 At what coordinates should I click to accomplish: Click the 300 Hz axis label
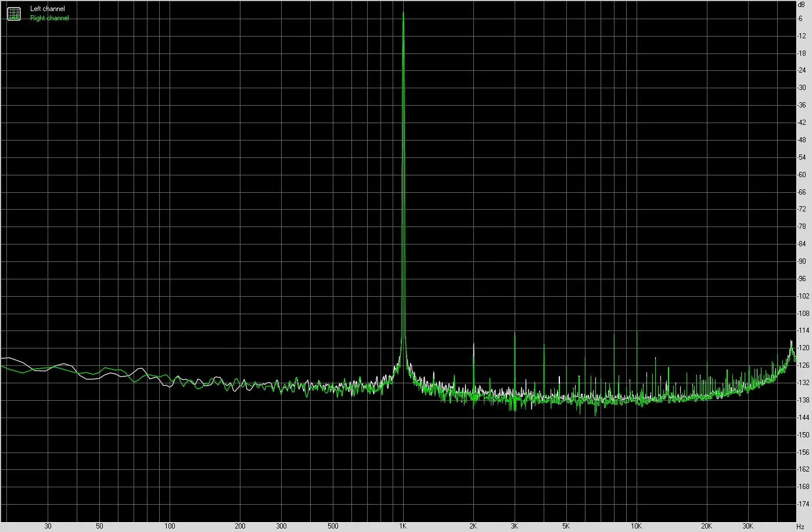[281, 526]
